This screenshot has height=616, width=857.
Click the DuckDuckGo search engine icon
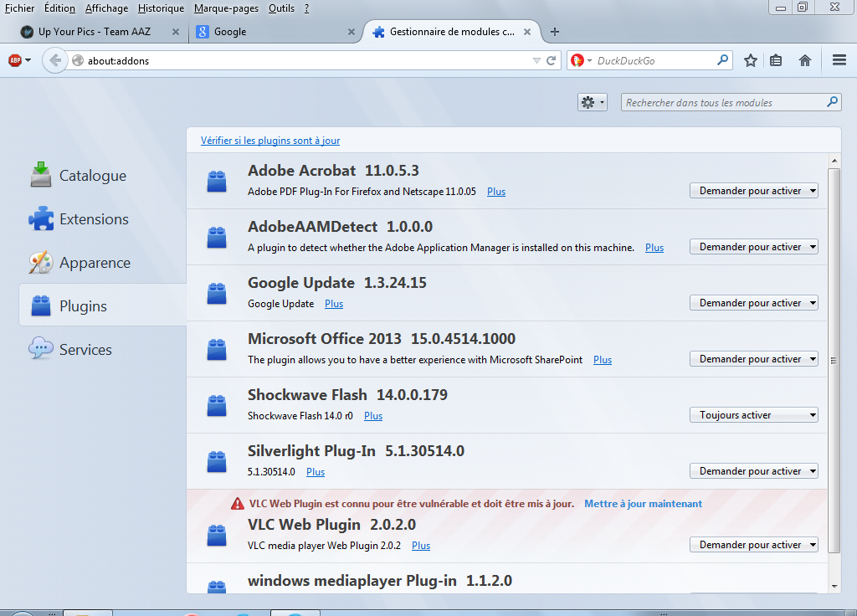(x=577, y=60)
